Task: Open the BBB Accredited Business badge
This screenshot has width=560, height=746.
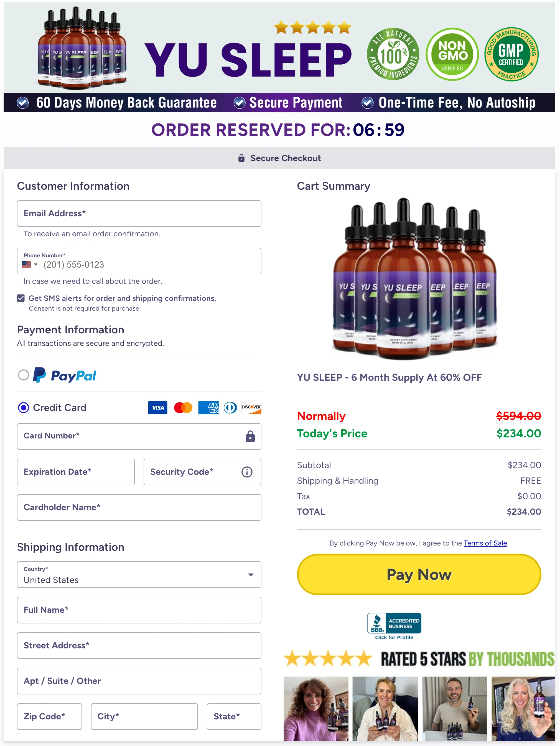Action: [x=394, y=626]
